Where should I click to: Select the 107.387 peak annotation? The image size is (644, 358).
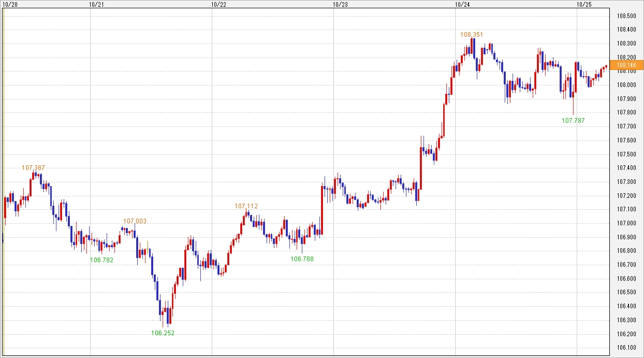coord(33,168)
